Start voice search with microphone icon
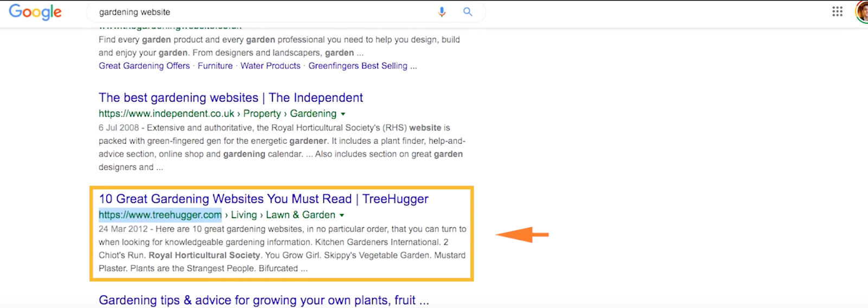Screen dimensions: 868x308 442,12
